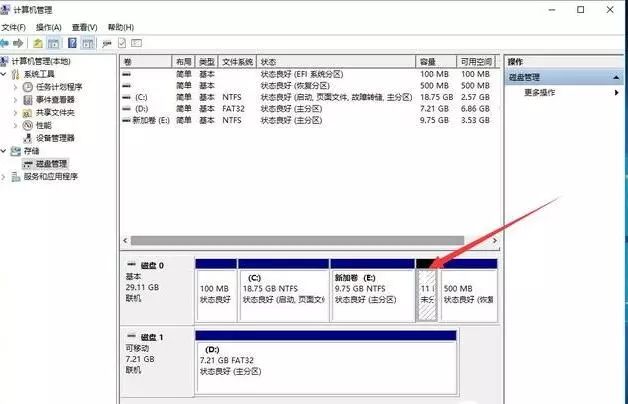Screen dimensions: 628x404
Task: Select 设备管理器 in the tree
Action: 55,138
